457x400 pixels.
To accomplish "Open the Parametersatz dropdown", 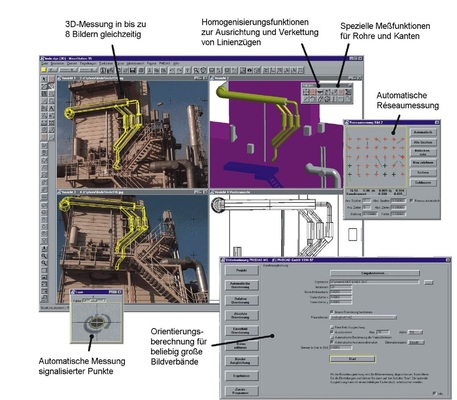I will click(363, 317).
